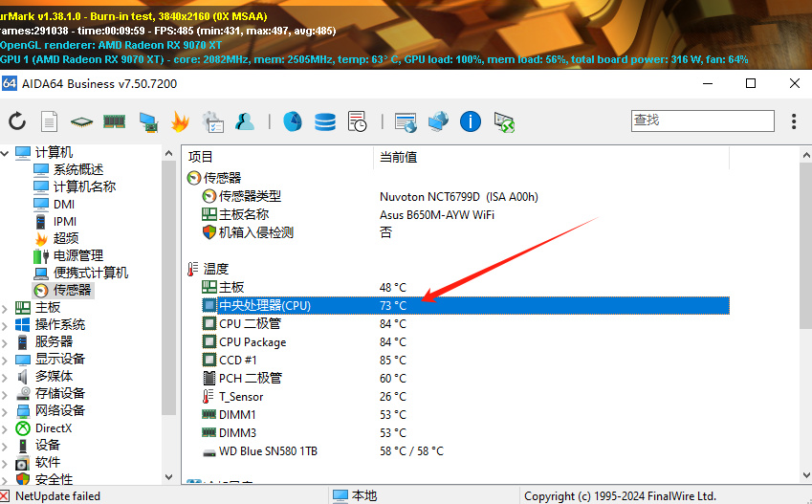The width and height of the screenshot is (812, 504).
Task: Select 软件 in the tree
Action: pyautogui.click(x=48, y=463)
